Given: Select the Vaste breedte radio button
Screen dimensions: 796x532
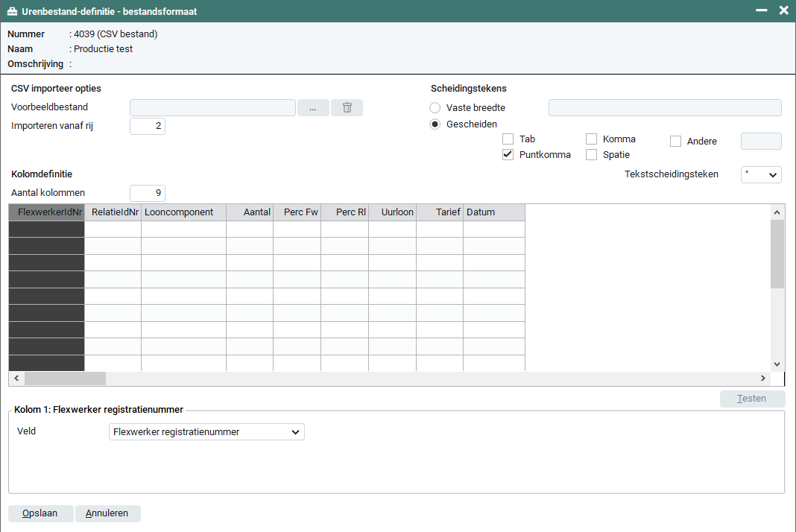Looking at the screenshot, I should (435, 108).
